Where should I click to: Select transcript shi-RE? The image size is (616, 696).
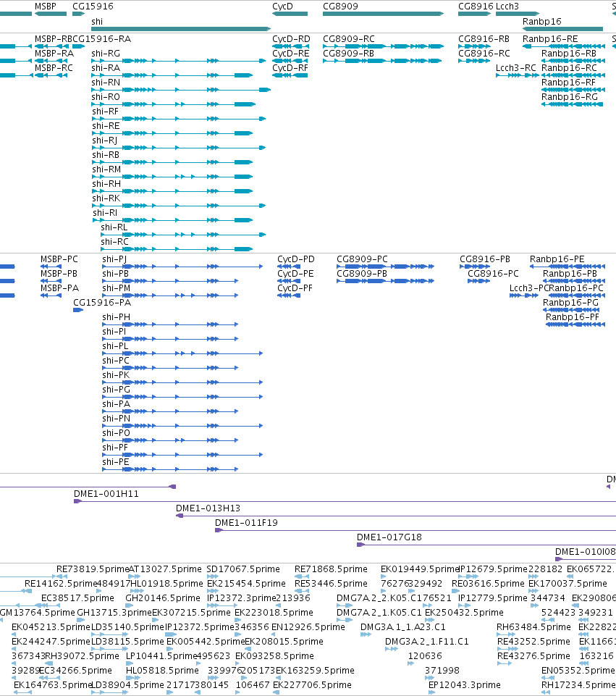[172, 133]
